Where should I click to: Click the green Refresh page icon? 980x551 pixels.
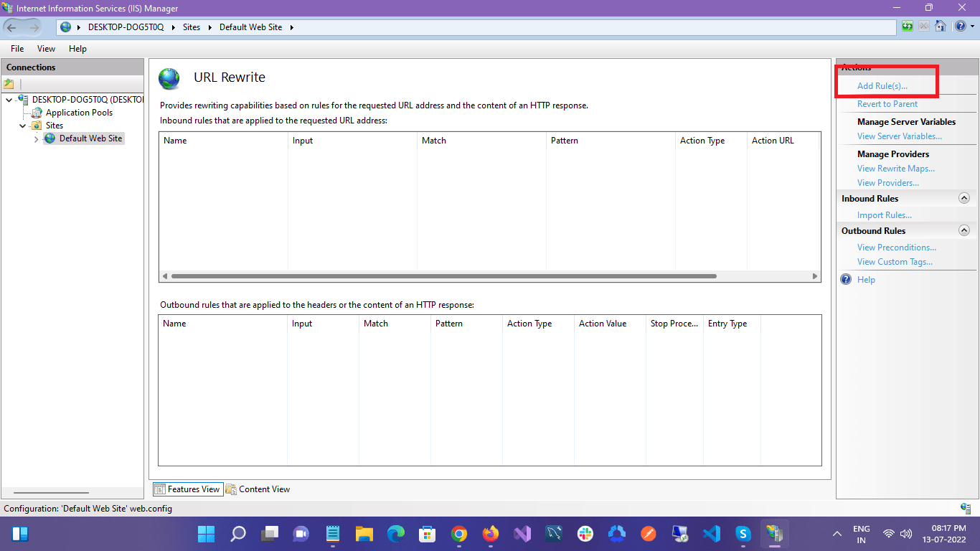pos(908,27)
